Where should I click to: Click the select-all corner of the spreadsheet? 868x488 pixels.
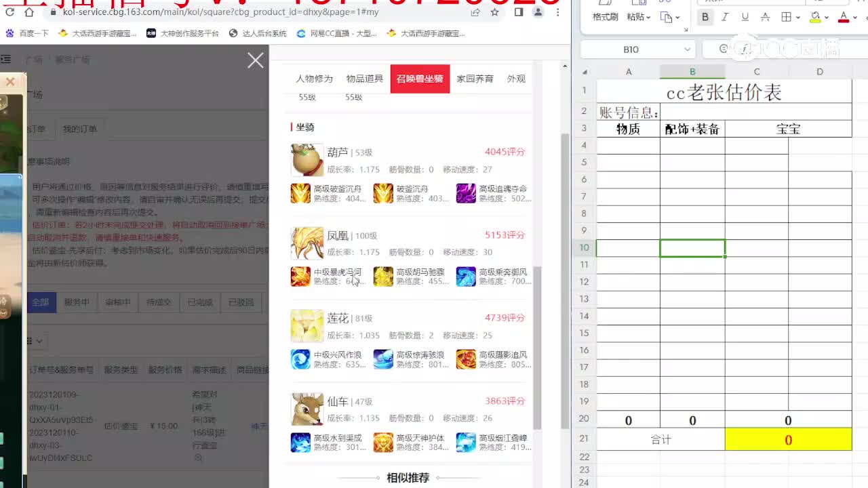[x=585, y=72]
